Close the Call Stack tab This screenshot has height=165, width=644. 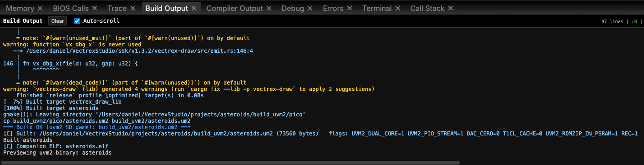coord(450,8)
